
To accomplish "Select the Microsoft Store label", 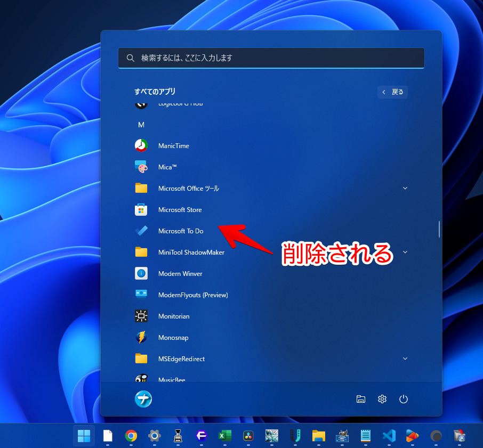I will 180,210.
